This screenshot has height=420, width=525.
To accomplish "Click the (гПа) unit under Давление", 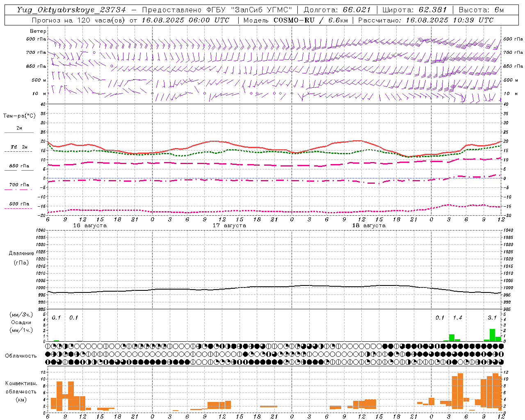I will (x=21, y=262).
